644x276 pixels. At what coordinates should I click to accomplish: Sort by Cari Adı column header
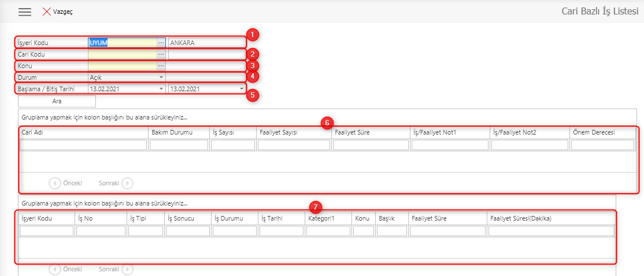pyautogui.click(x=83, y=132)
